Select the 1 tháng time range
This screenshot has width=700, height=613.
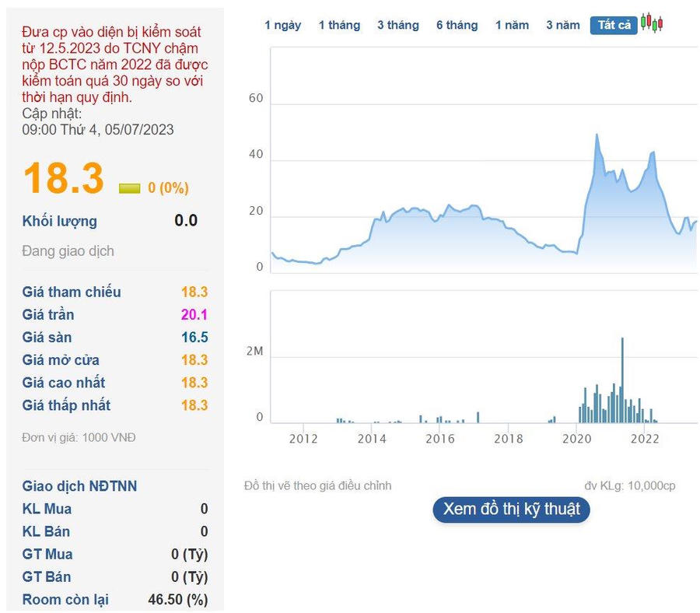coord(339,25)
